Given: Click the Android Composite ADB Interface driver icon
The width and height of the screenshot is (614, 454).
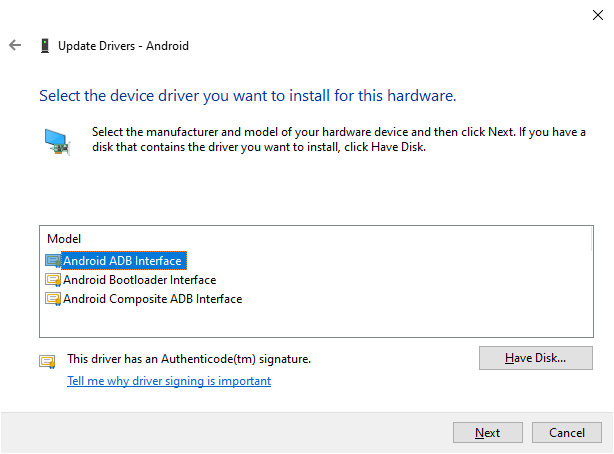Looking at the screenshot, I should coord(53,299).
